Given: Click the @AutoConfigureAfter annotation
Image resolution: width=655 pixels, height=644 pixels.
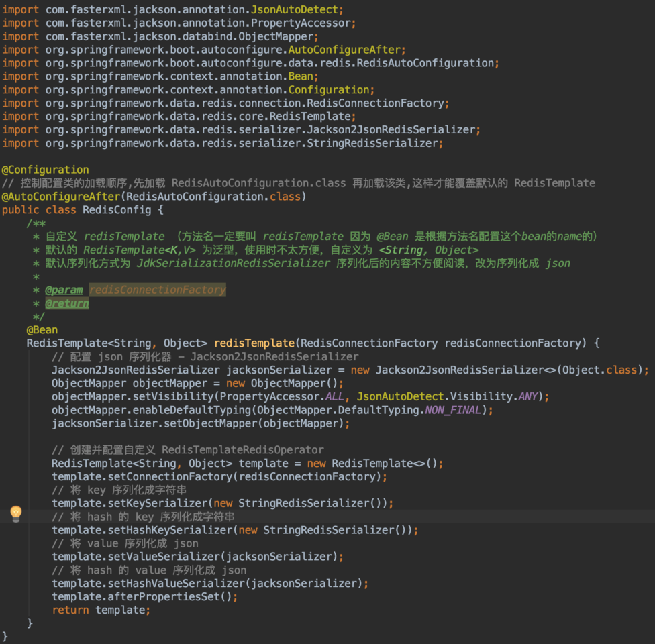Looking at the screenshot, I should click(61, 197).
